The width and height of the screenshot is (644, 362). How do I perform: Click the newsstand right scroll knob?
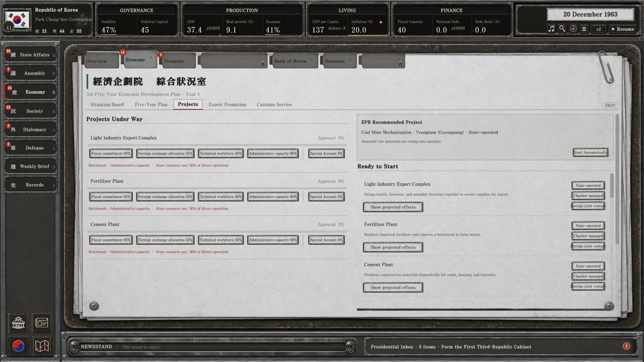point(350,347)
